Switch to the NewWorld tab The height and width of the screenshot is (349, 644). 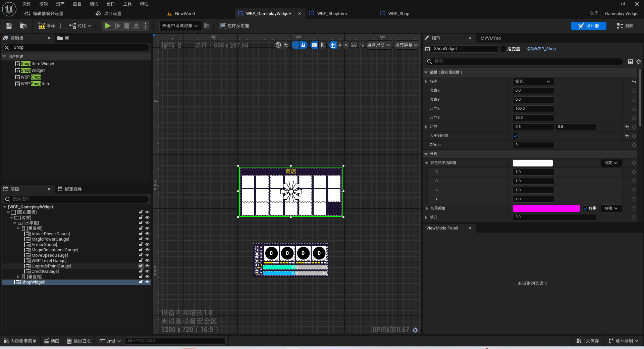click(x=185, y=14)
